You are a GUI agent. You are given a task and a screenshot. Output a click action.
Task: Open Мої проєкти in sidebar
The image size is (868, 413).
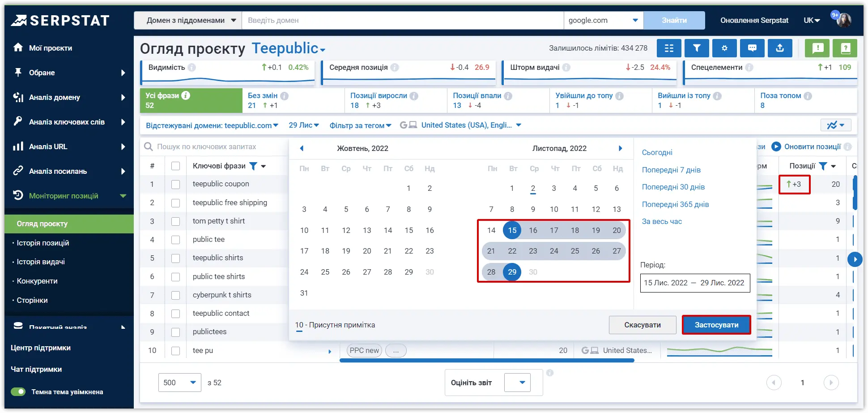50,48
